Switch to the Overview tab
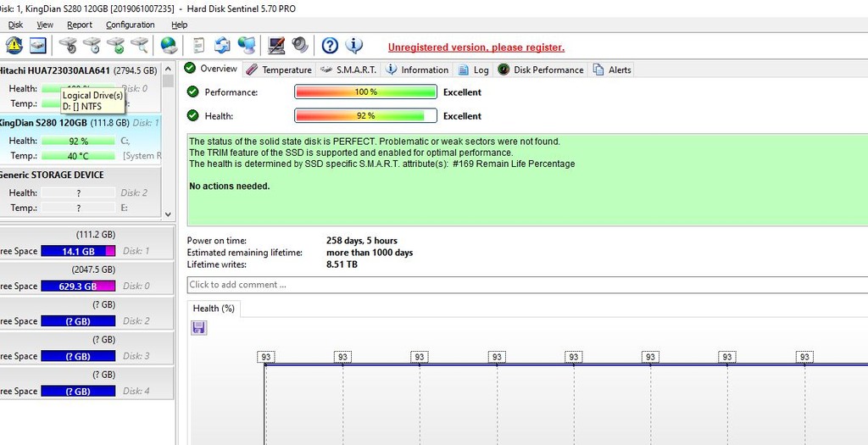The image size is (868, 445). click(x=211, y=69)
